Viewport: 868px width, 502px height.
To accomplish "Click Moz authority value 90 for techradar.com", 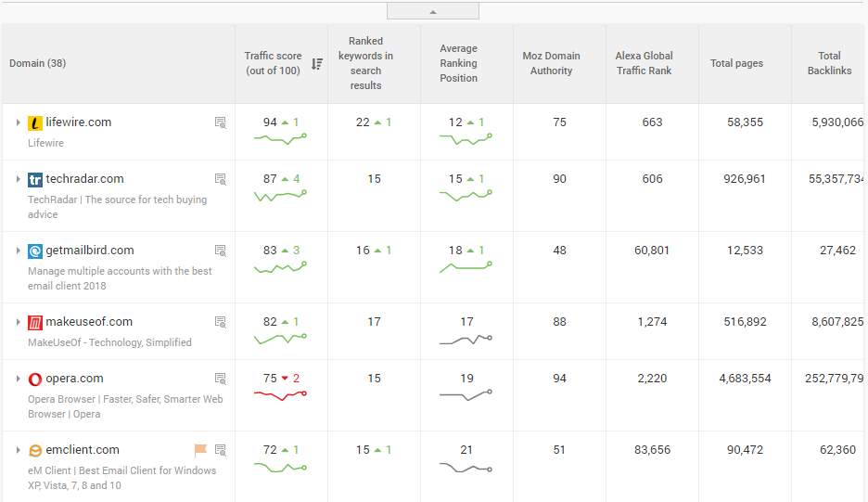I will pos(560,179).
